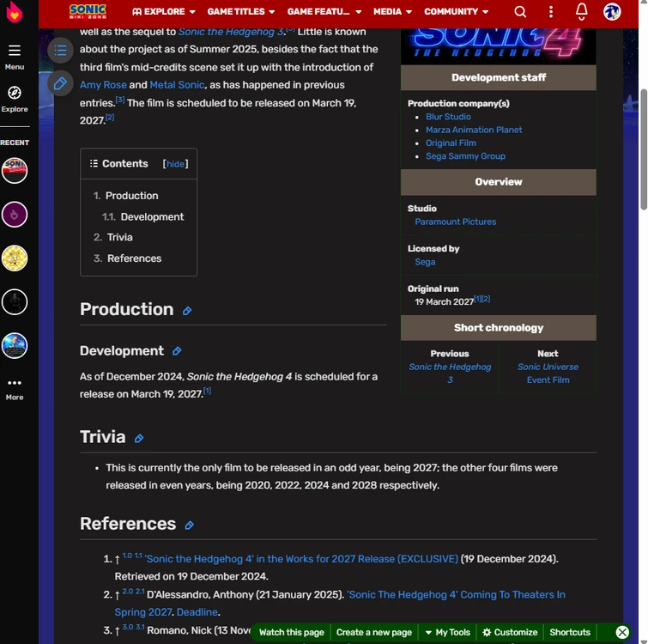Open Shortcuts in bottom toolbar

[570, 632]
